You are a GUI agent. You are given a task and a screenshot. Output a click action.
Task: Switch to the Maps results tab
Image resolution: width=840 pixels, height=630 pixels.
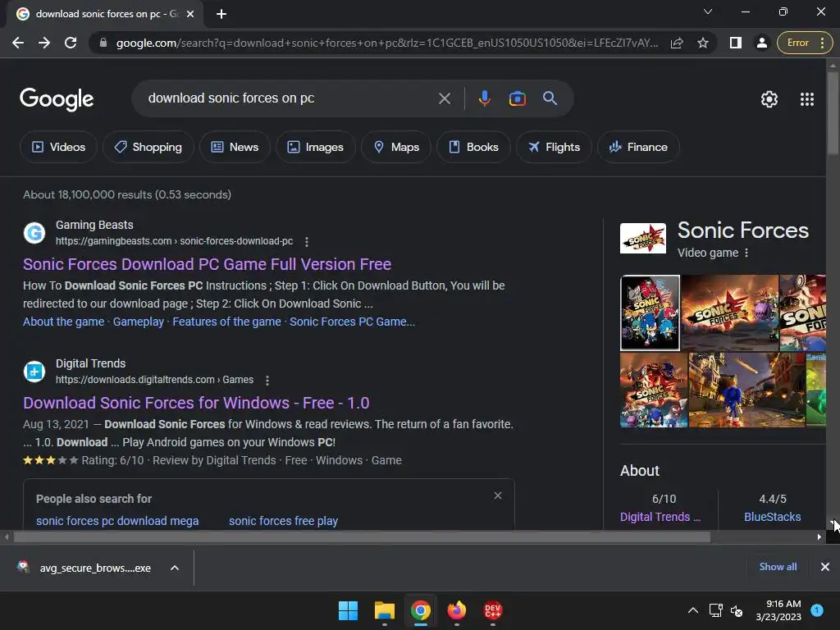[x=396, y=147]
